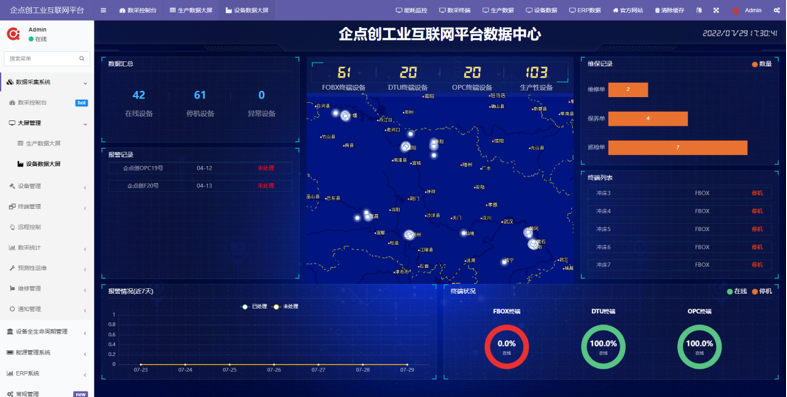Viewport: 787px width, 397px height.
Task: Click the magnifier icon in menu search box
Action: tap(82, 59)
